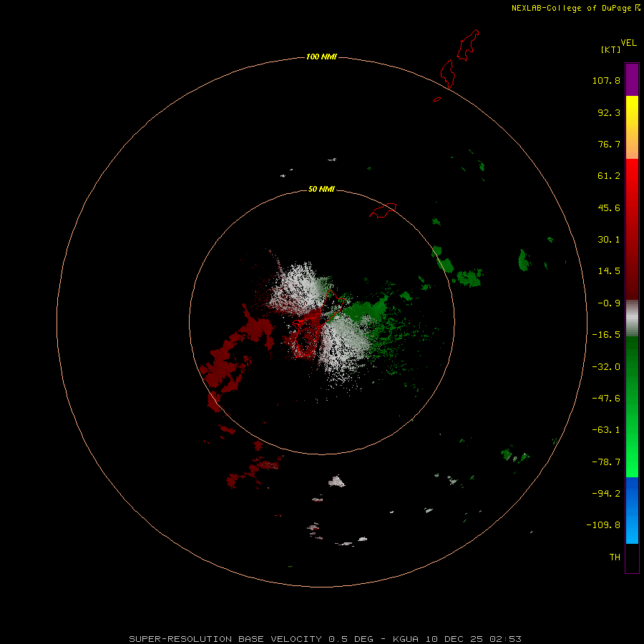Viewport: 644px width, 644px height.
Task: Click the -63.1 legend value
Action: click(606, 430)
